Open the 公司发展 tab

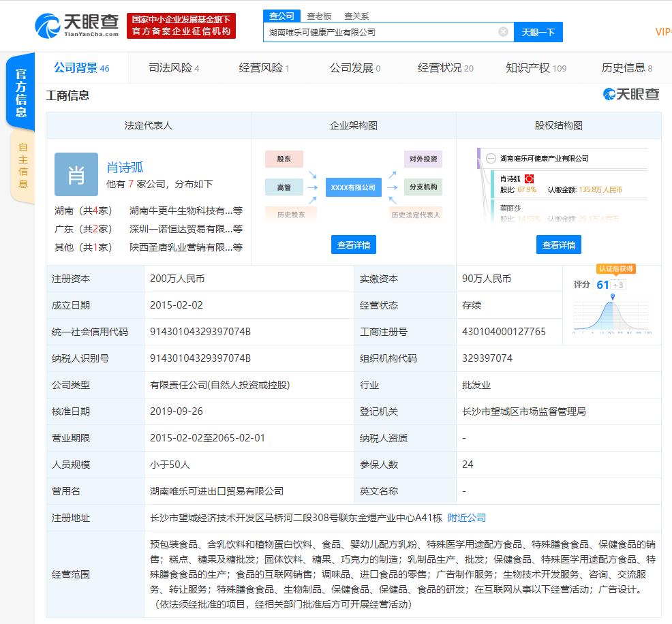click(x=355, y=67)
